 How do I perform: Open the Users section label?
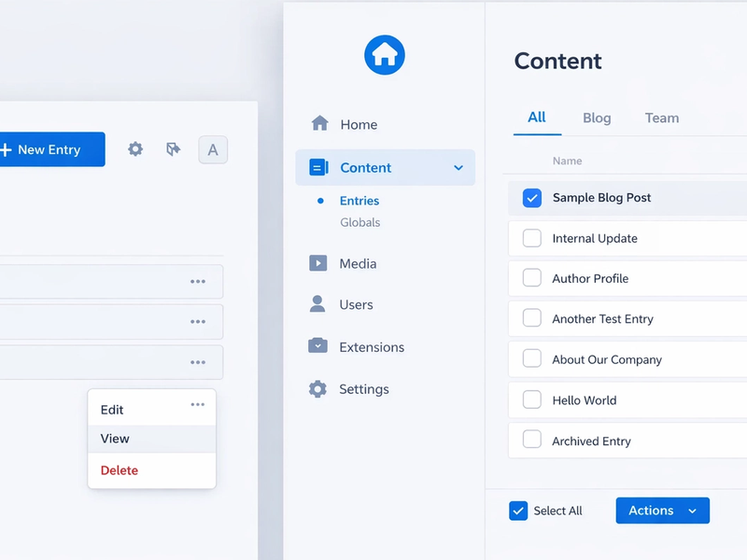click(356, 304)
